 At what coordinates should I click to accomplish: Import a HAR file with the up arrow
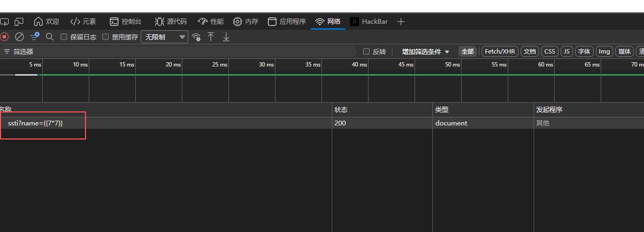click(x=211, y=37)
